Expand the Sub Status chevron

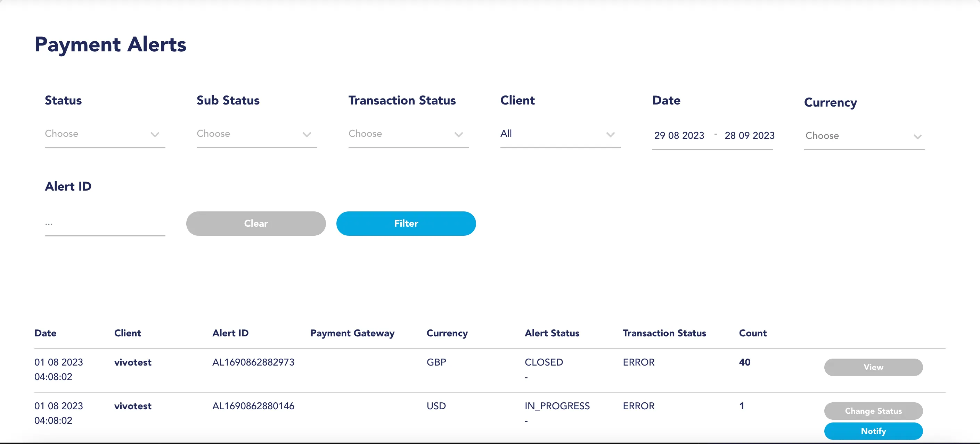point(307,135)
